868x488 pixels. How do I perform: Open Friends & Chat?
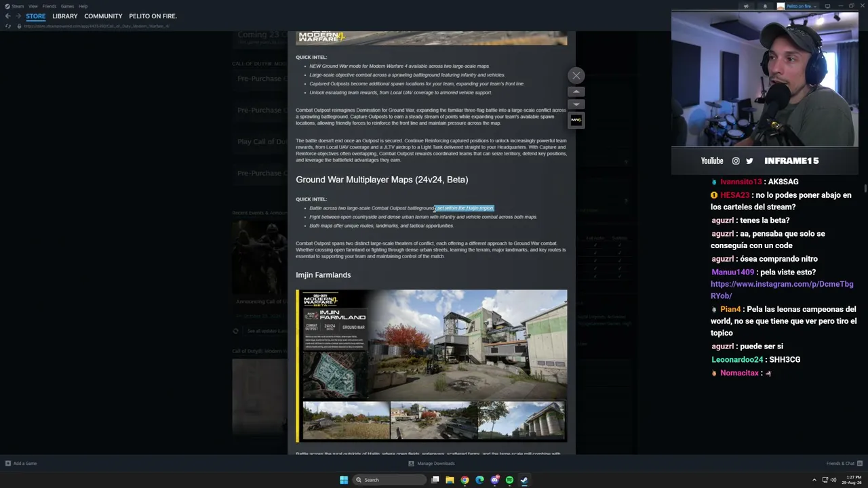pyautogui.click(x=844, y=464)
